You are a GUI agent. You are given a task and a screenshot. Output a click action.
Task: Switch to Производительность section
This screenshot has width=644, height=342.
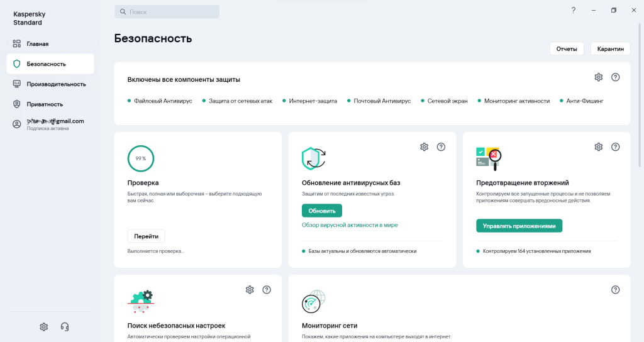pyautogui.click(x=56, y=84)
